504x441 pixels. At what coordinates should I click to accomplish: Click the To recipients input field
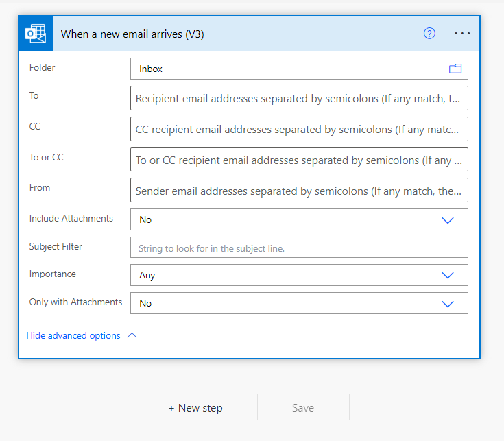click(x=299, y=98)
